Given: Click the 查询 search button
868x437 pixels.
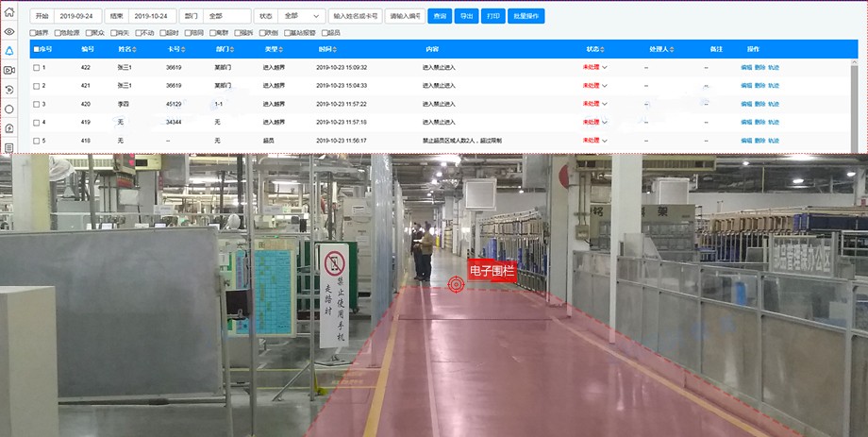Looking at the screenshot, I should [440, 16].
